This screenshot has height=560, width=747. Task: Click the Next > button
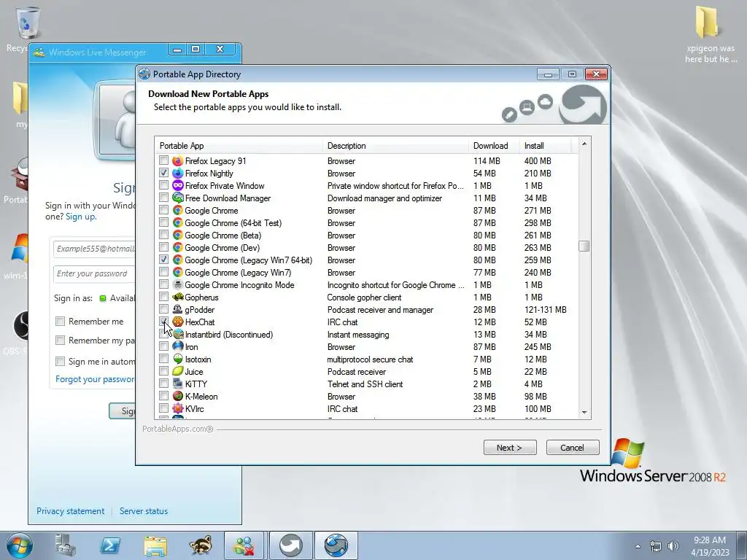[x=510, y=448]
